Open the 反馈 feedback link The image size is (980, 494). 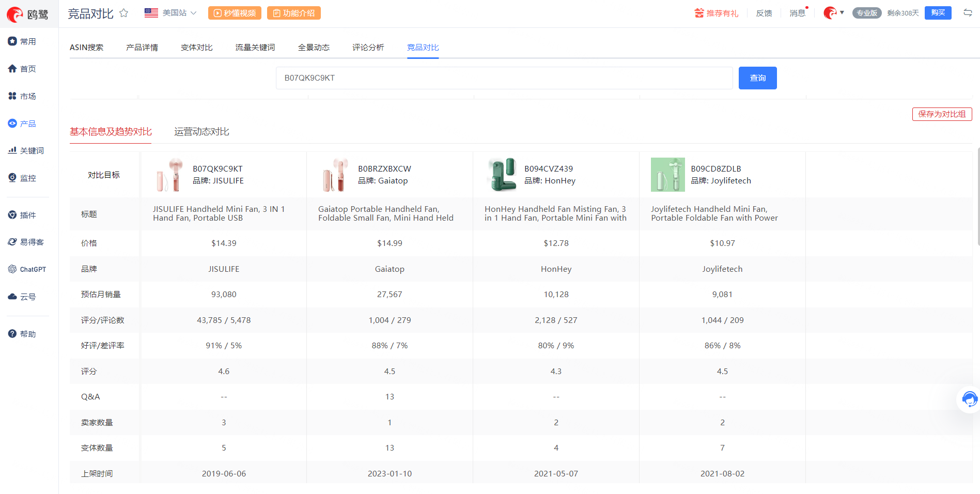click(764, 13)
